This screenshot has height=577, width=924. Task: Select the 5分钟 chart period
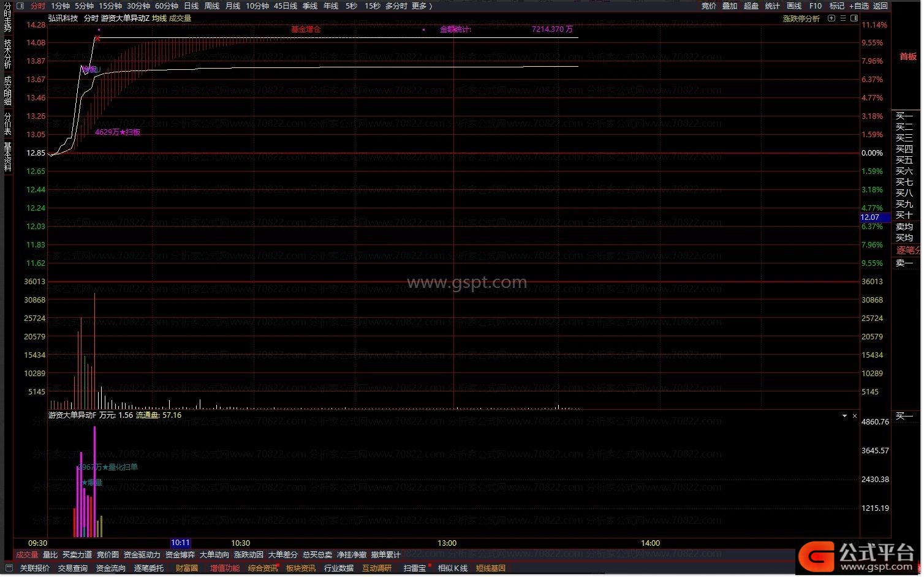pos(84,6)
